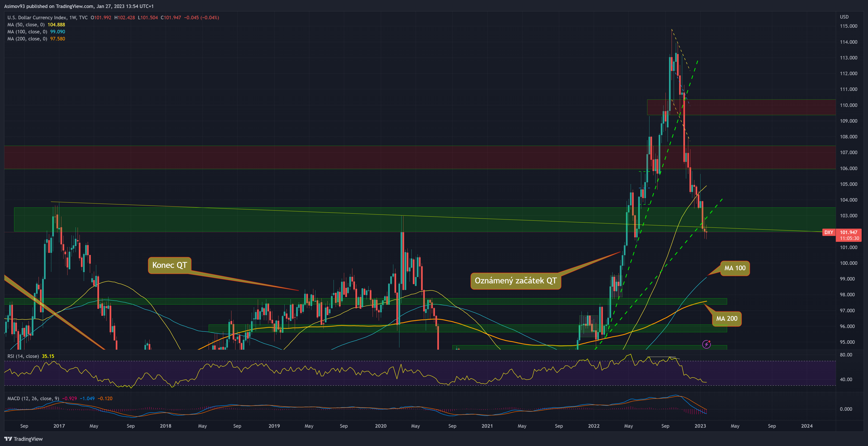
Task: Select the MA (100, close, 0) legend
Action: click(27, 32)
